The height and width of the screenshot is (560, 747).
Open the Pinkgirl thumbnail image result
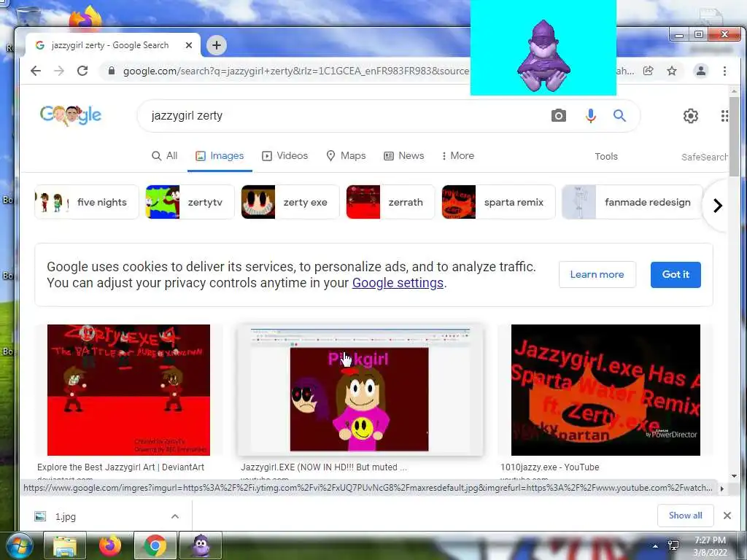tap(360, 390)
